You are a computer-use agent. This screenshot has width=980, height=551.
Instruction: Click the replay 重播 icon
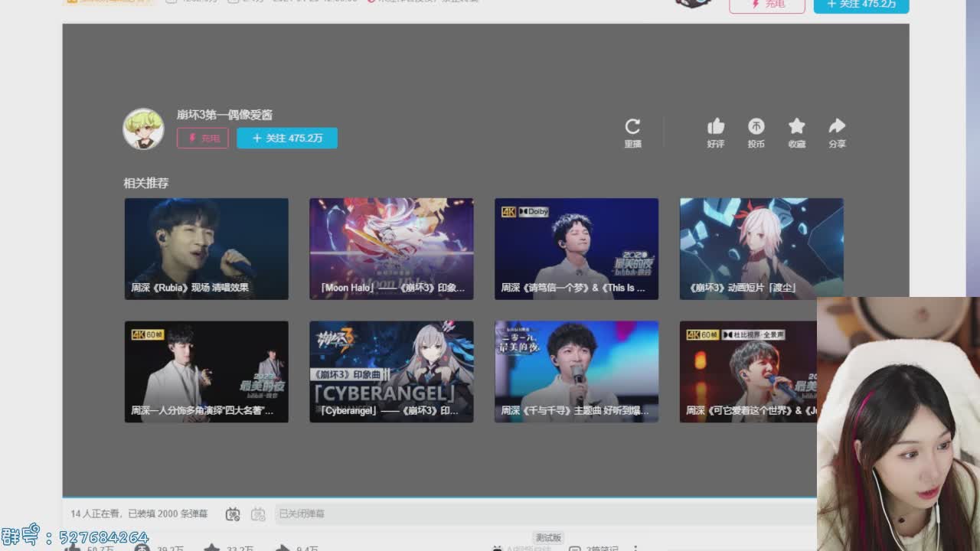point(632,126)
